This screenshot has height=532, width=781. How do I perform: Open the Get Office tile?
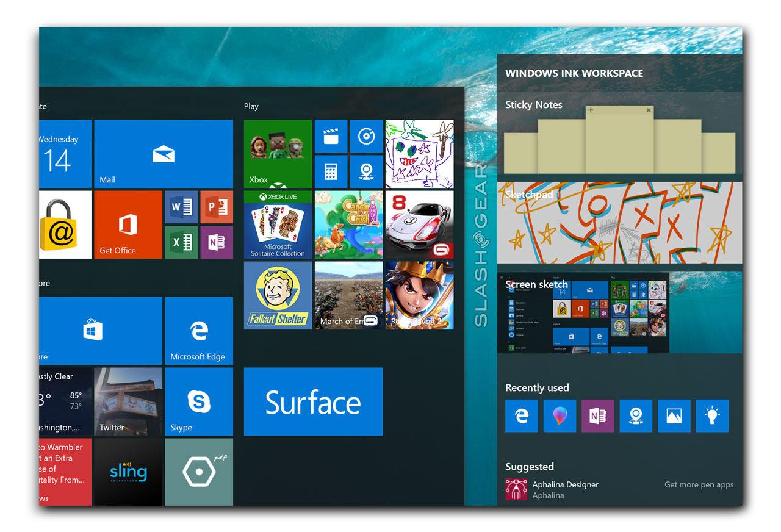128,225
